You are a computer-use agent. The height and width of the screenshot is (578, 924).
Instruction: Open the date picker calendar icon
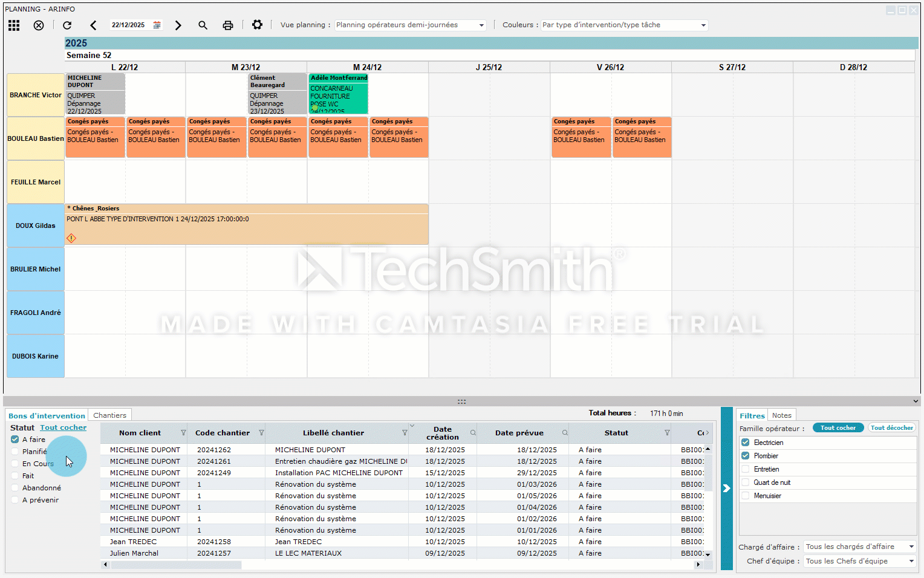(x=157, y=25)
